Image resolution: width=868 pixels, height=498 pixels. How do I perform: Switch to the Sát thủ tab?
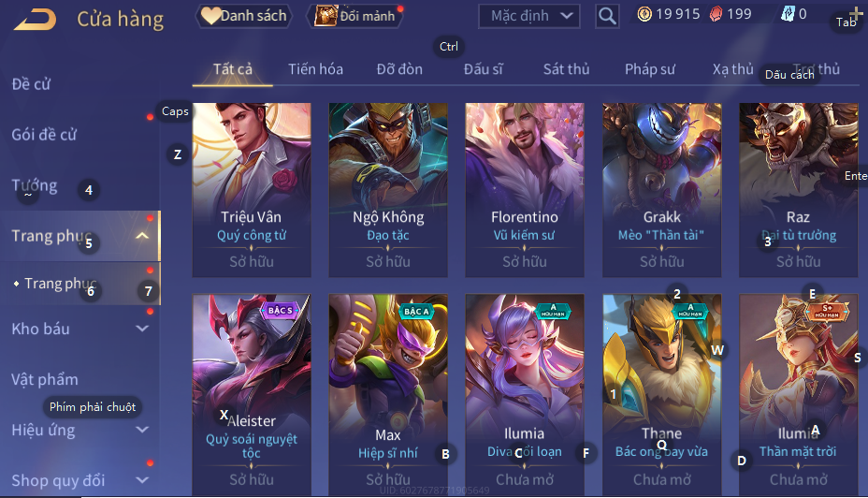tap(566, 69)
